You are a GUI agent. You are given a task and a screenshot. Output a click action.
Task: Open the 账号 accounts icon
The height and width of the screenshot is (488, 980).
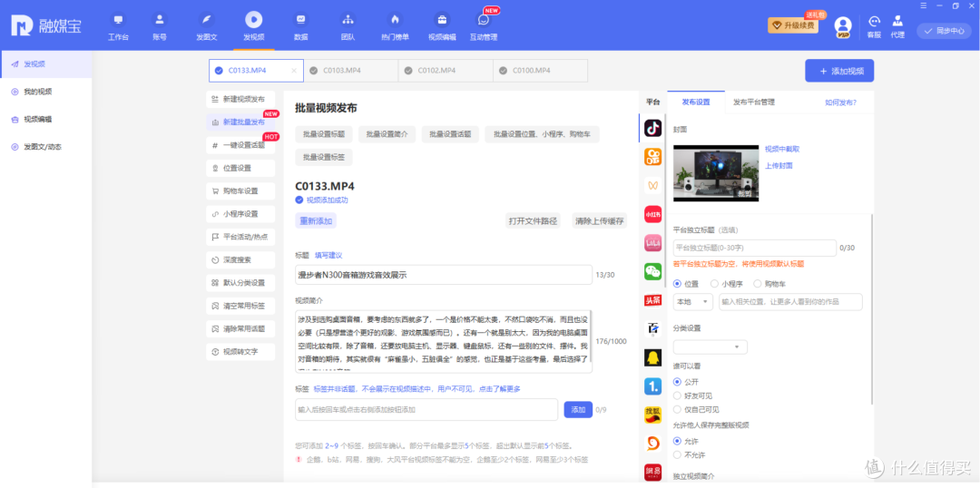[160, 19]
